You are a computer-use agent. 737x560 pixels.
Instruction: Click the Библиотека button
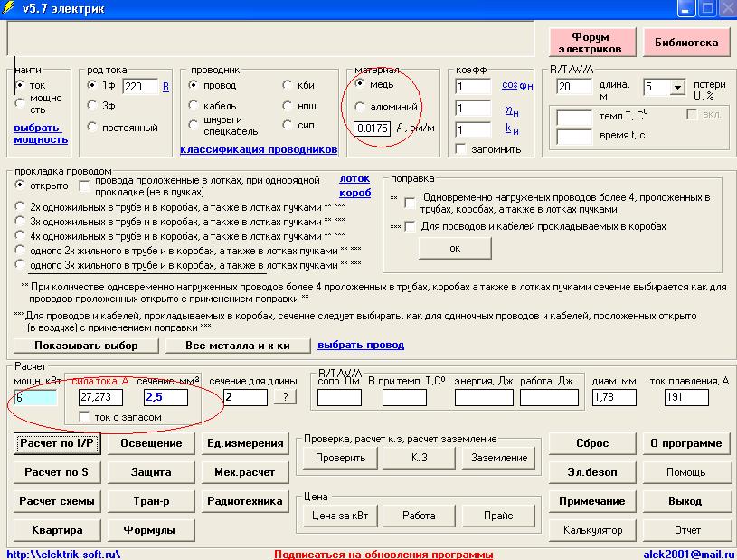[x=686, y=43]
